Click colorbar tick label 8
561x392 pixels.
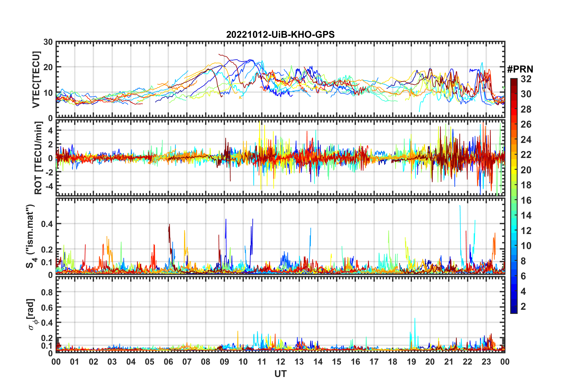[523, 261]
